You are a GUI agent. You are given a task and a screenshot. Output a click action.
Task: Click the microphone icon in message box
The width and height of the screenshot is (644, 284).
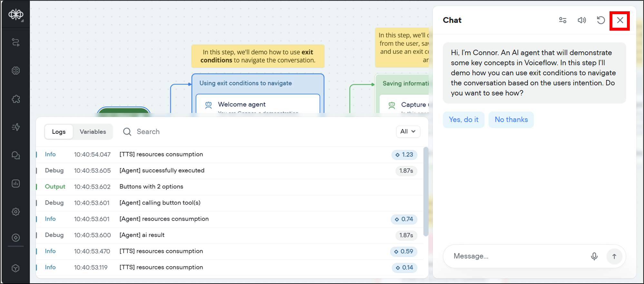coord(594,256)
